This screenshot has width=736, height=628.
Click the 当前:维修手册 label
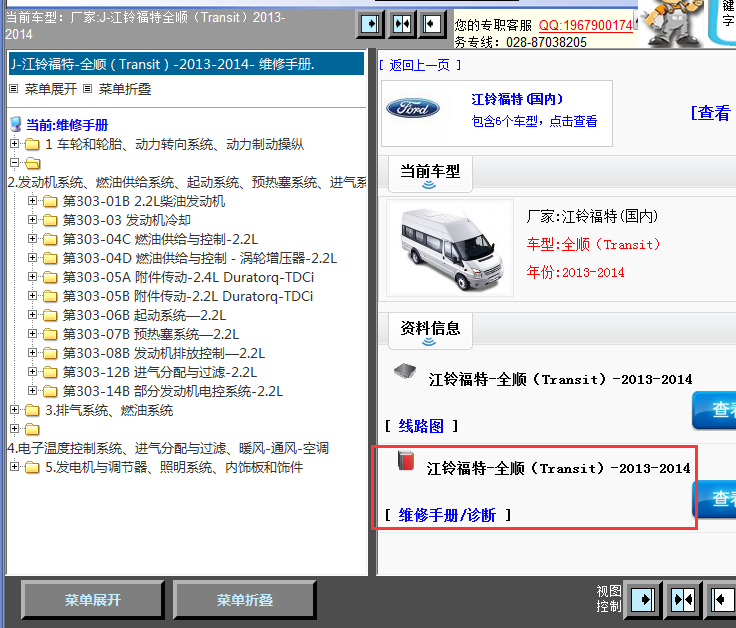[67, 125]
